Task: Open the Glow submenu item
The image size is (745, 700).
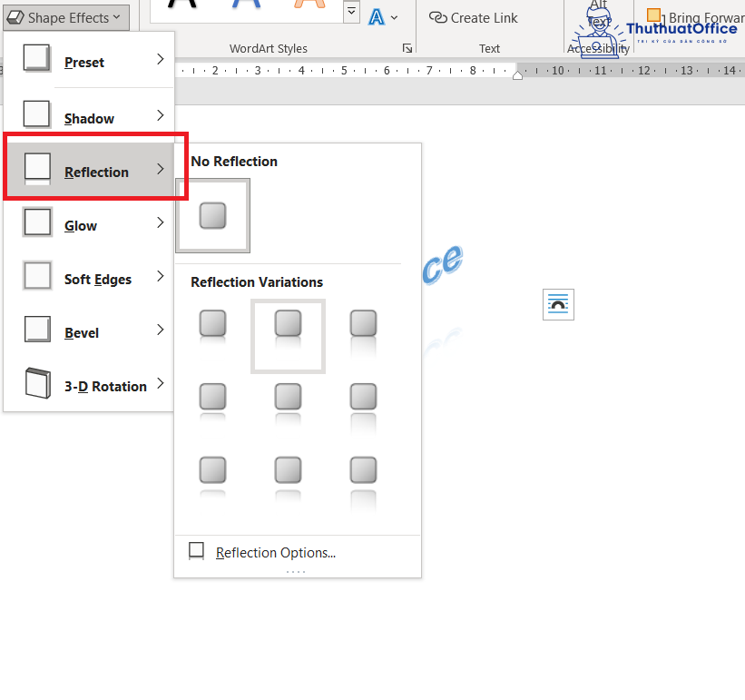Action: 89,223
